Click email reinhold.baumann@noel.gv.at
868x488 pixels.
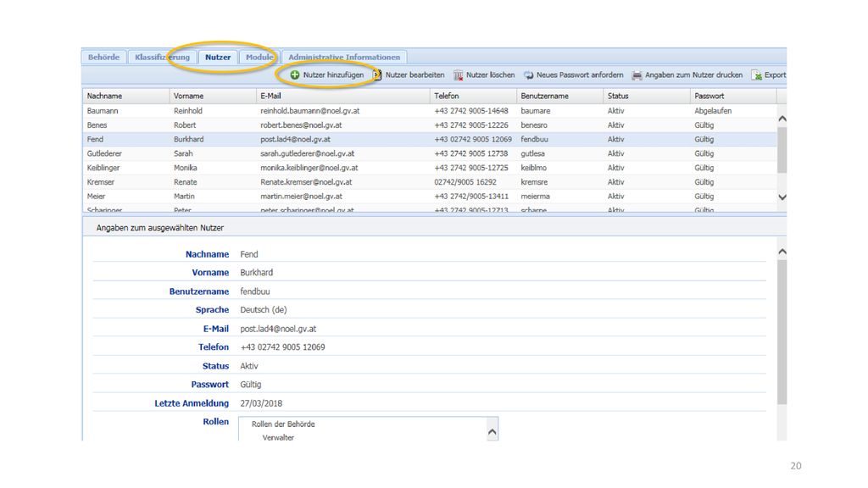pos(310,111)
